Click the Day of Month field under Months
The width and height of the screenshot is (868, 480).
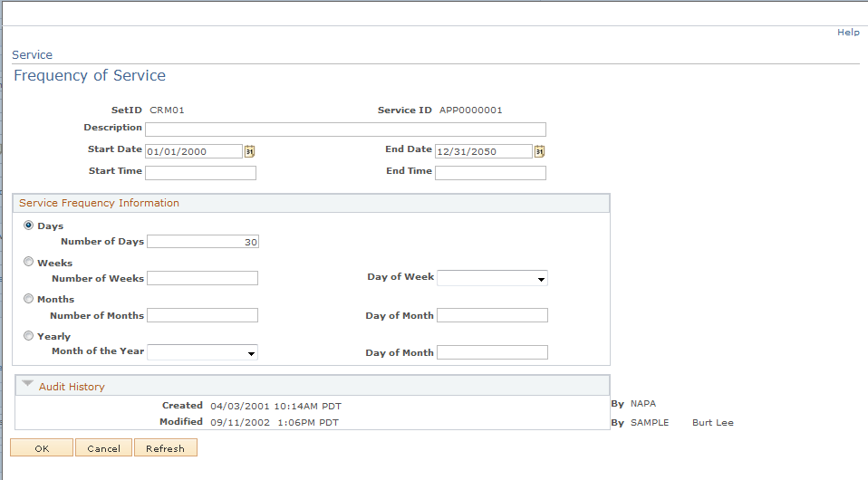(x=492, y=315)
